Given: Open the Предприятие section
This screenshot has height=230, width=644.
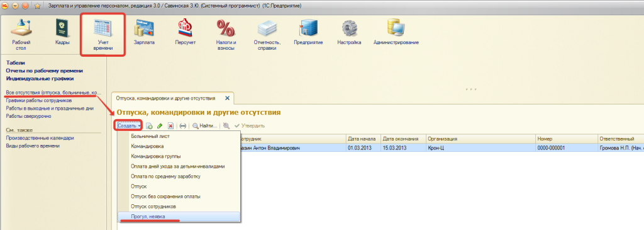Looking at the screenshot, I should (x=308, y=33).
